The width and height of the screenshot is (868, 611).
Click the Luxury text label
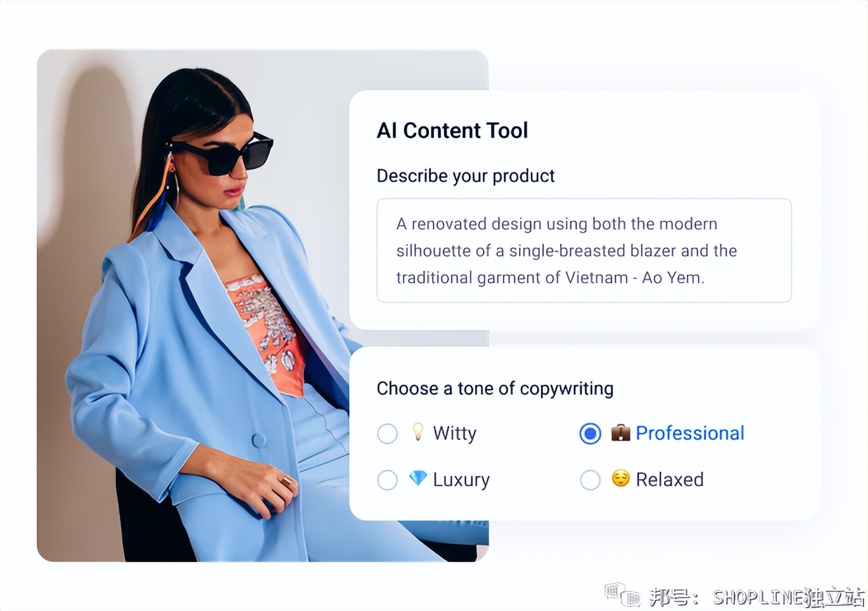(461, 480)
